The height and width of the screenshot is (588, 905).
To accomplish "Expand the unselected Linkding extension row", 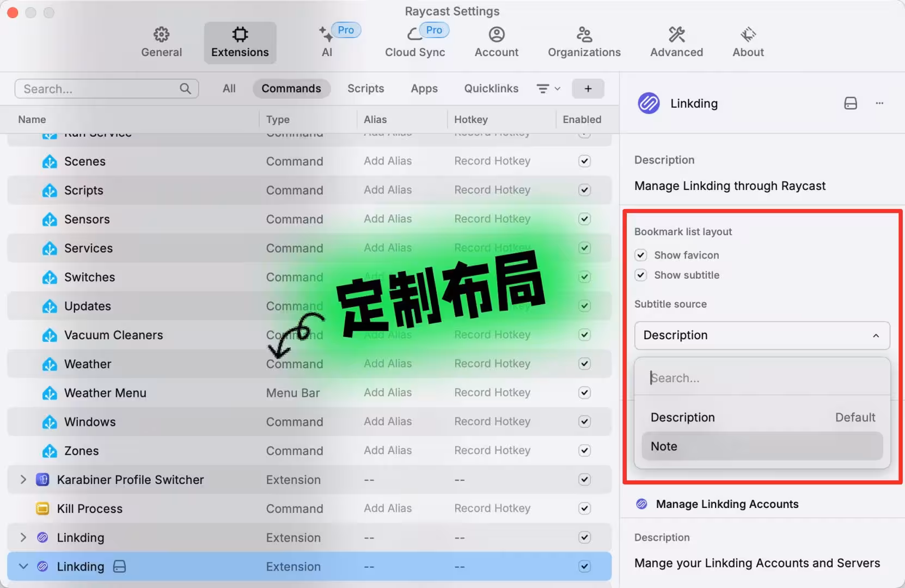I will point(23,537).
